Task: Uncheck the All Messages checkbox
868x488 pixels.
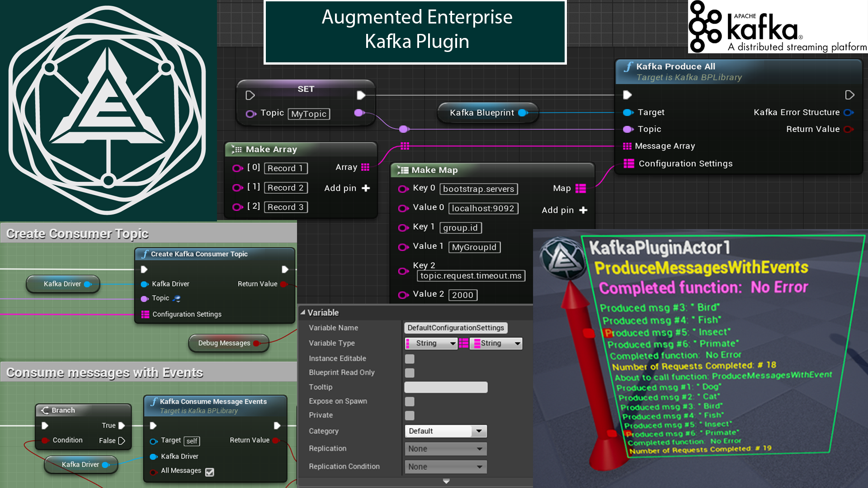Action: click(209, 471)
